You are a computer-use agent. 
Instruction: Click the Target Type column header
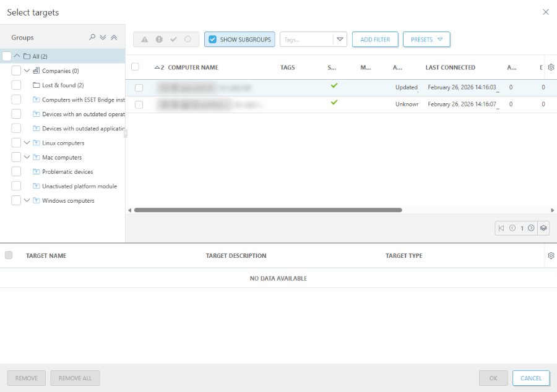pos(404,256)
